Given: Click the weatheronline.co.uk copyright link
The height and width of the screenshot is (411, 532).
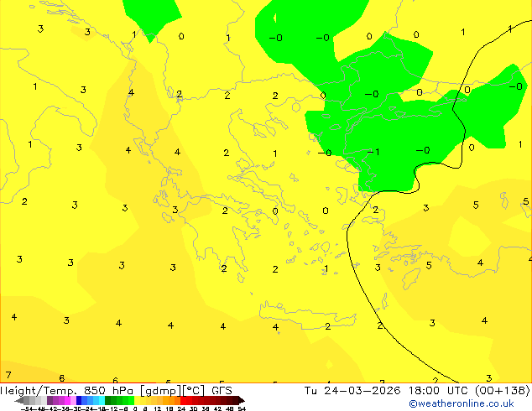Looking at the screenshot, I should 462,403.
